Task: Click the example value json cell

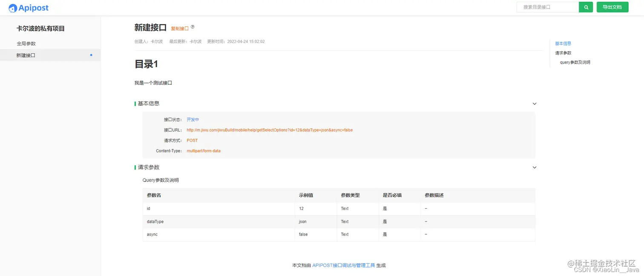Action: pyautogui.click(x=316, y=221)
